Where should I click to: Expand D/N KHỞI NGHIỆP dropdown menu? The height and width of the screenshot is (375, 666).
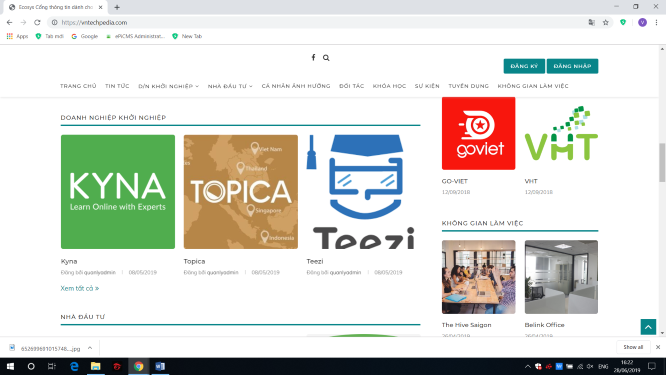[169, 86]
